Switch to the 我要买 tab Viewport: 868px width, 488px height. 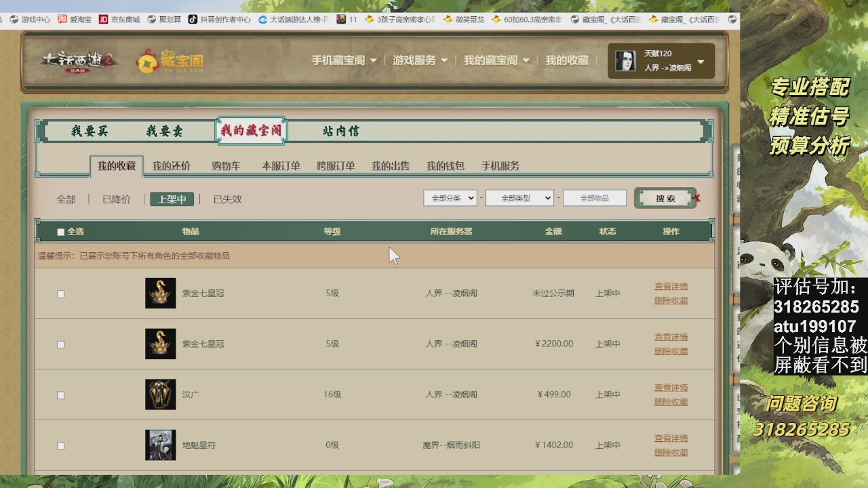(x=90, y=131)
